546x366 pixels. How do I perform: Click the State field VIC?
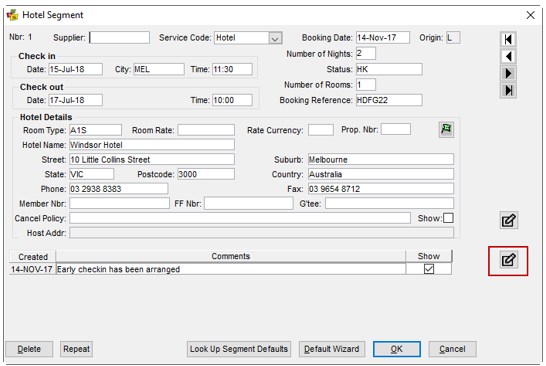click(x=92, y=174)
